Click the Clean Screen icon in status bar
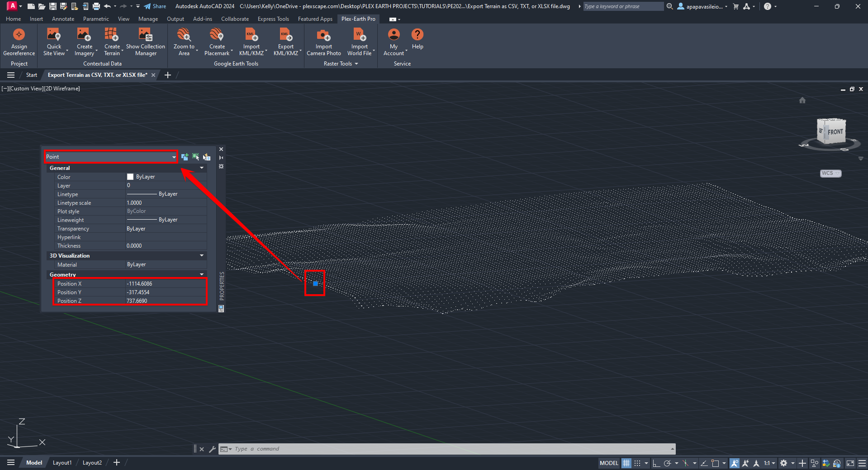The width and height of the screenshot is (868, 470). [x=850, y=463]
